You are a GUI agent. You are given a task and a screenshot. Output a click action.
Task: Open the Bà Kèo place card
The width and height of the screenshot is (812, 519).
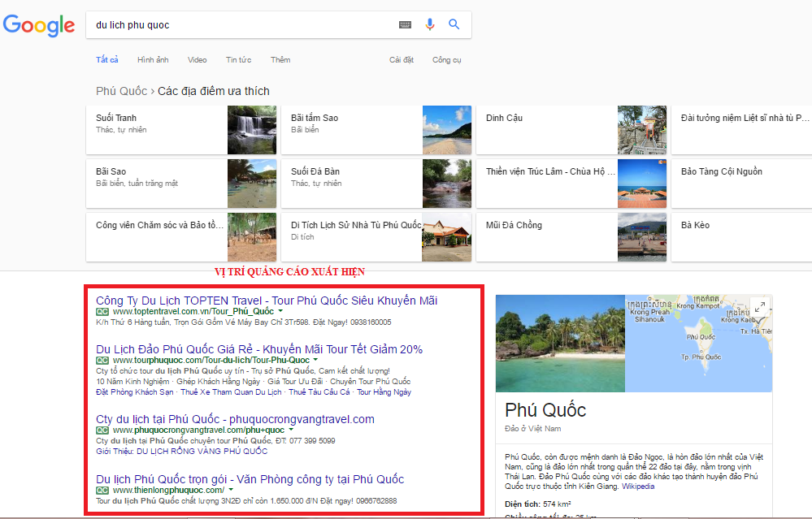click(741, 237)
